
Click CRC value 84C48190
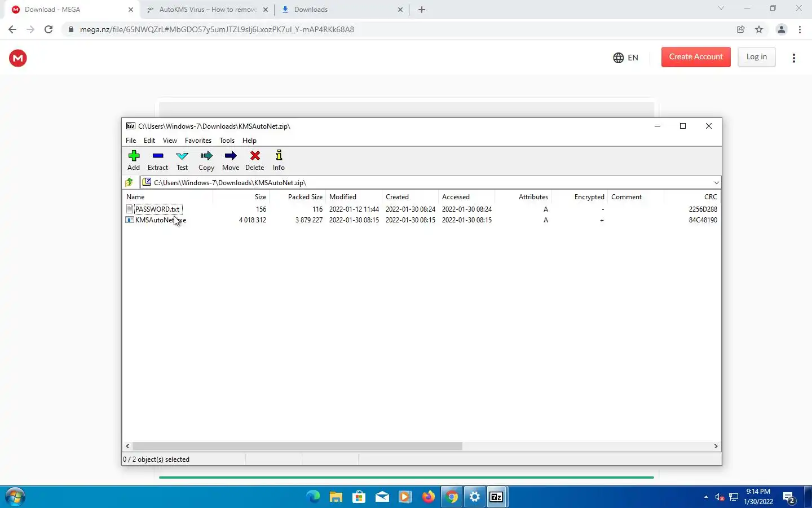703,220
